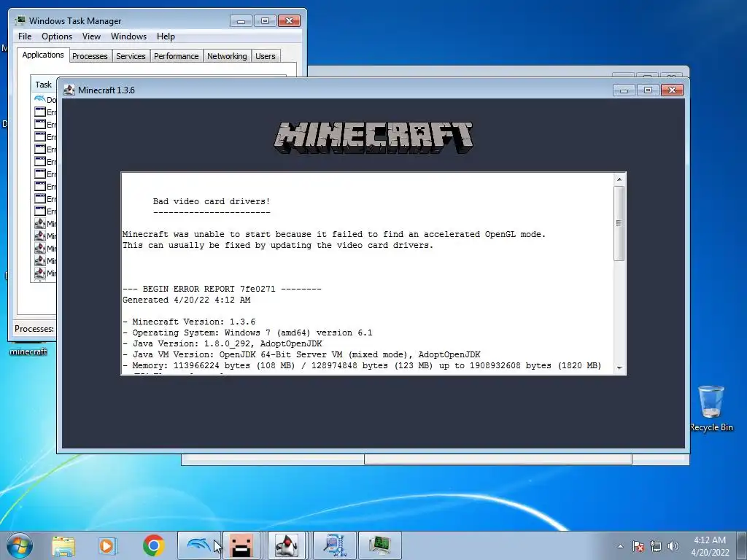Open the network status tray icon
Viewport: 747px width, 560px height.
coord(656,546)
